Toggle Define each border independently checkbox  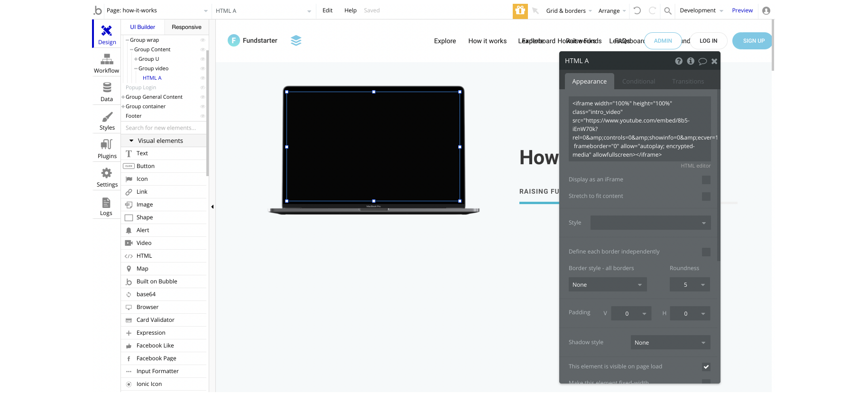tap(706, 252)
